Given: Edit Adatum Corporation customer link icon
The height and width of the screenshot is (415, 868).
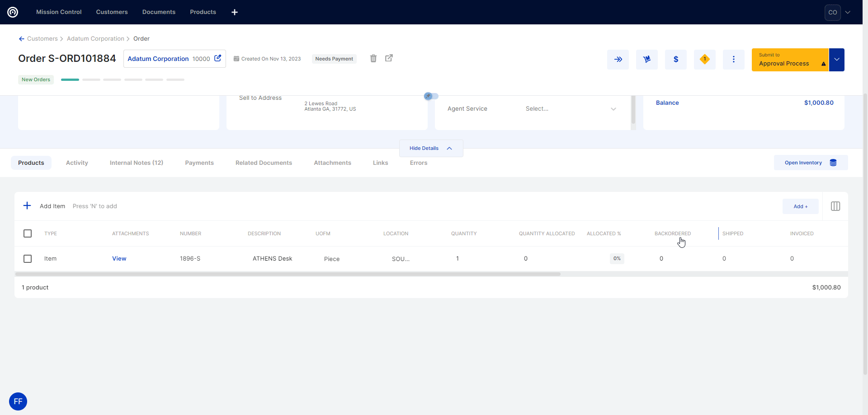Looking at the screenshot, I should tap(218, 58).
